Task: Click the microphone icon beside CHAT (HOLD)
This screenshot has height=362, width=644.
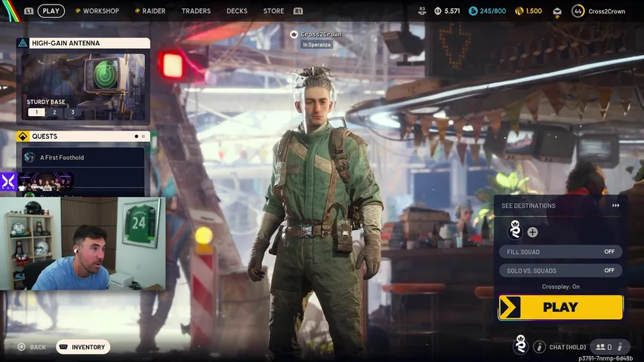Action: (x=539, y=347)
